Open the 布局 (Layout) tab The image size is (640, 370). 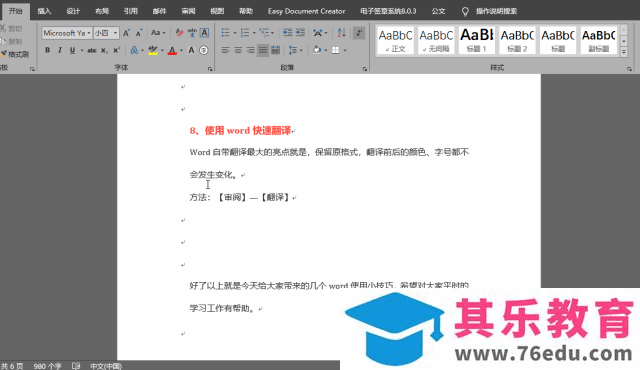(x=102, y=11)
